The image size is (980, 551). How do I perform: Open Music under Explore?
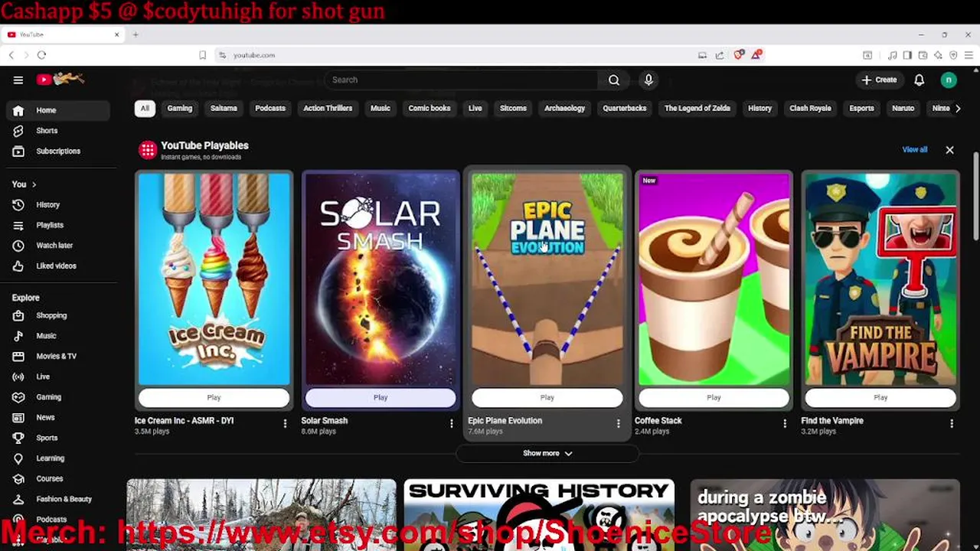pos(58,336)
